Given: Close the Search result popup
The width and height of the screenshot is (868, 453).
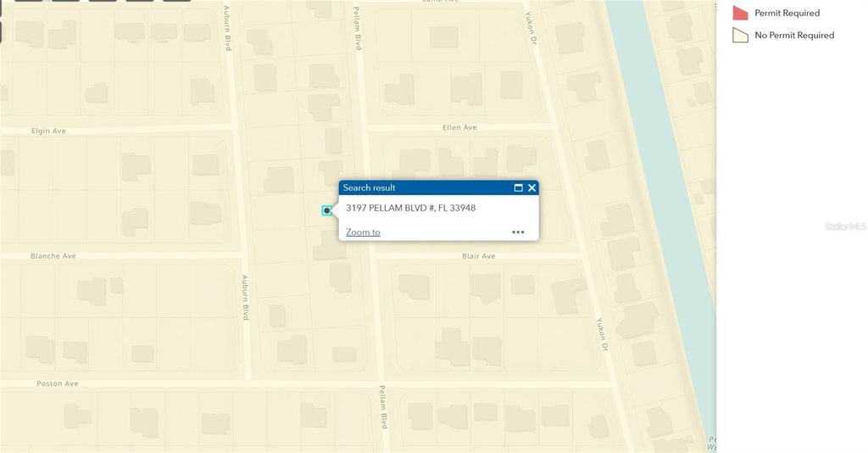Looking at the screenshot, I should [x=531, y=187].
